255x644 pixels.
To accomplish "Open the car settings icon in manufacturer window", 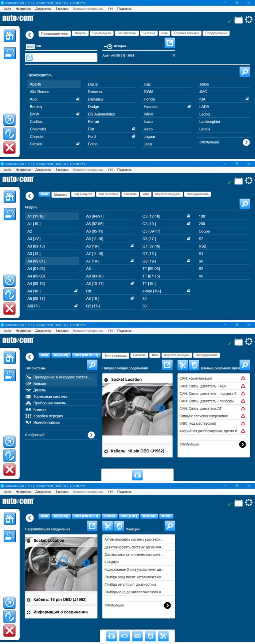I will (x=9, y=53).
